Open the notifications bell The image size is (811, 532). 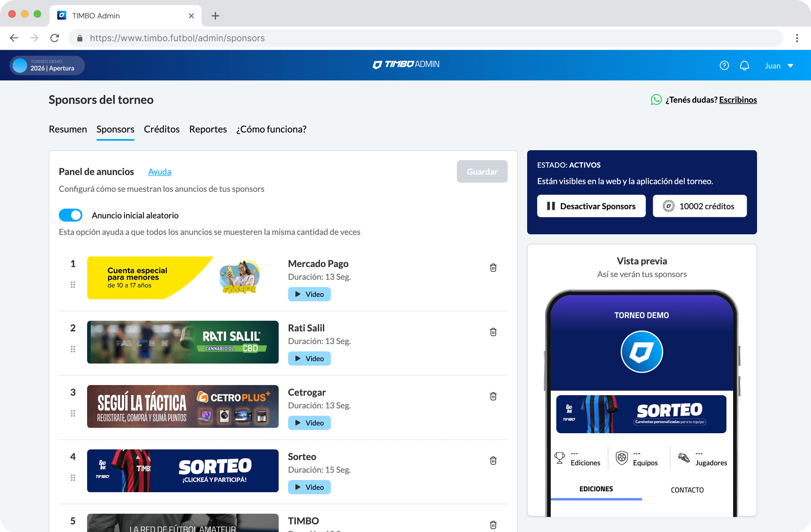pyautogui.click(x=744, y=66)
